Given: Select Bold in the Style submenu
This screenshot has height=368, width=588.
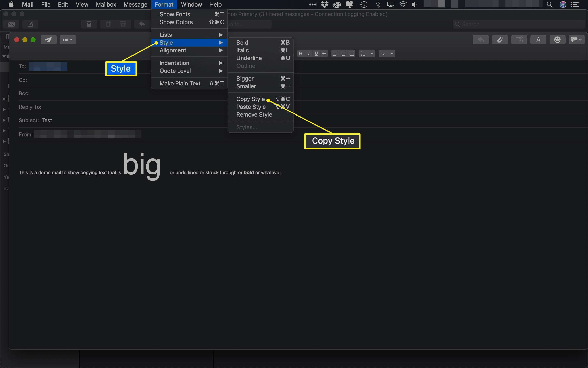Looking at the screenshot, I should click(x=261, y=43).
